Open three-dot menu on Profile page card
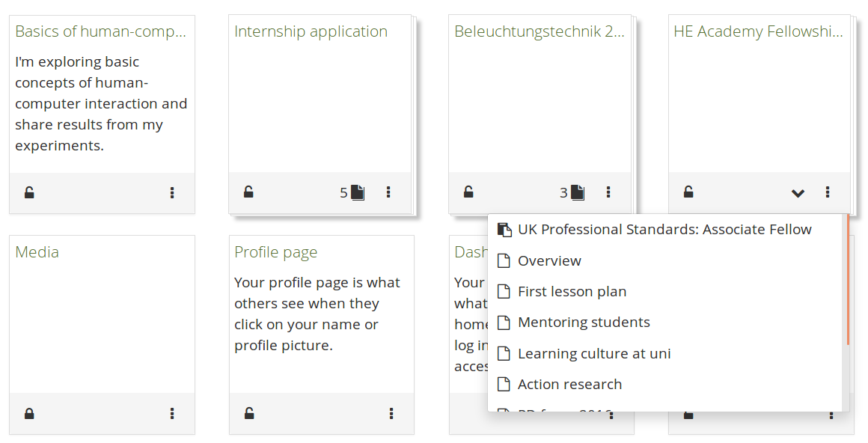The width and height of the screenshot is (868, 443). click(391, 413)
